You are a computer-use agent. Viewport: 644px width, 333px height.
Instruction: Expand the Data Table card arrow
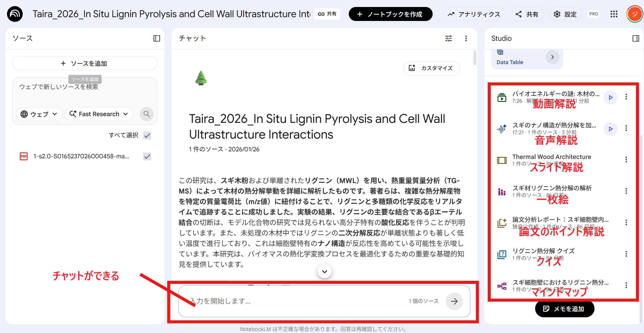[x=552, y=57]
